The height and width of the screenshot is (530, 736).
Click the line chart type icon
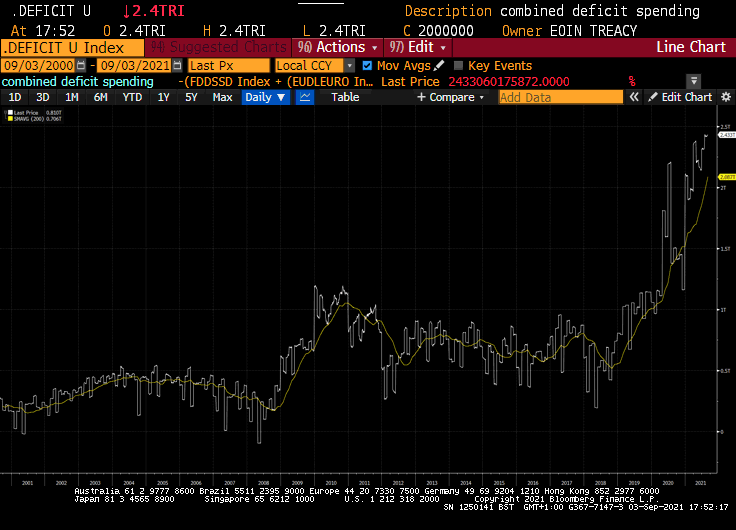click(x=305, y=97)
